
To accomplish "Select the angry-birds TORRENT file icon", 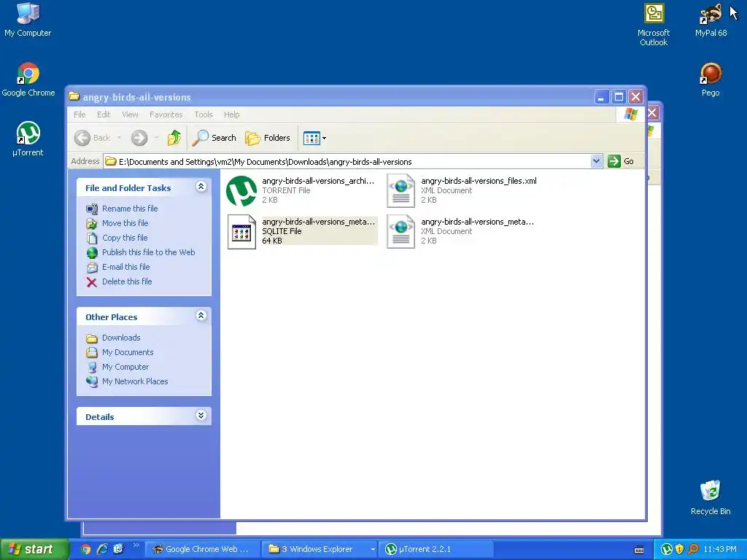I will (241, 190).
